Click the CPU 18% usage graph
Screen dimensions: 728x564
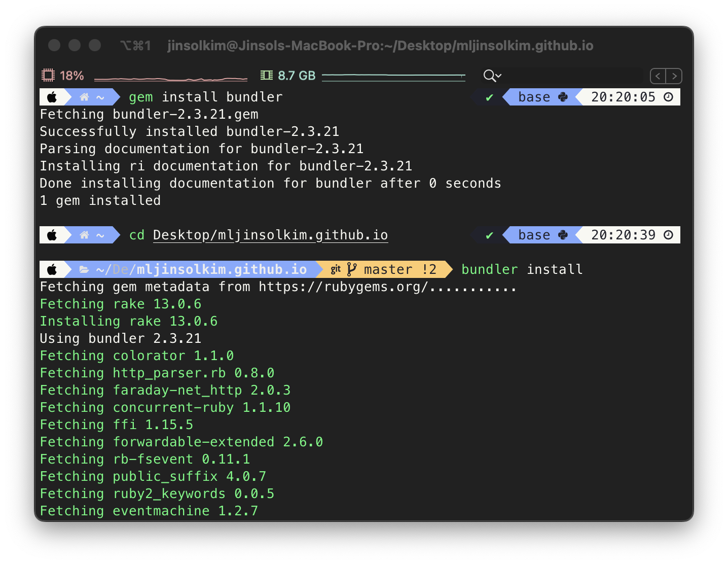(x=171, y=78)
